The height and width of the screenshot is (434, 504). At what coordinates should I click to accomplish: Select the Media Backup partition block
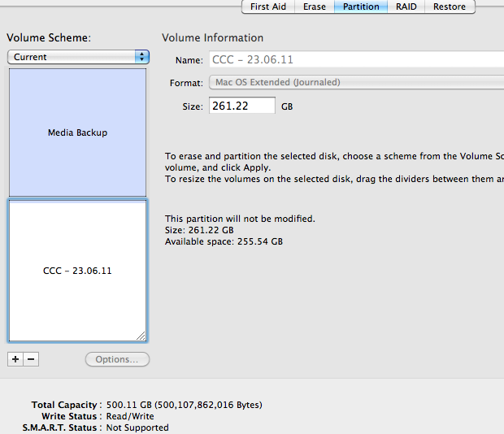pyautogui.click(x=77, y=132)
